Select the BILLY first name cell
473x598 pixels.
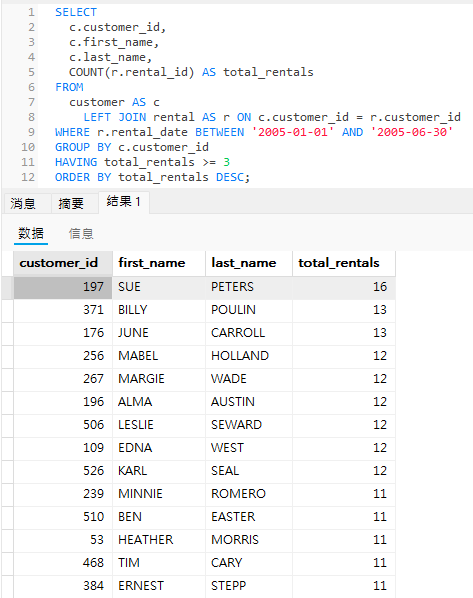tap(159, 310)
